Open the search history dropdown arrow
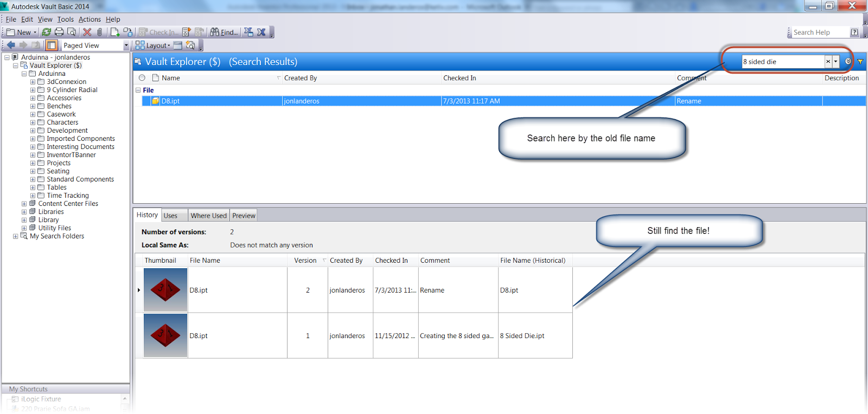The height and width of the screenshot is (414, 868). coord(836,61)
